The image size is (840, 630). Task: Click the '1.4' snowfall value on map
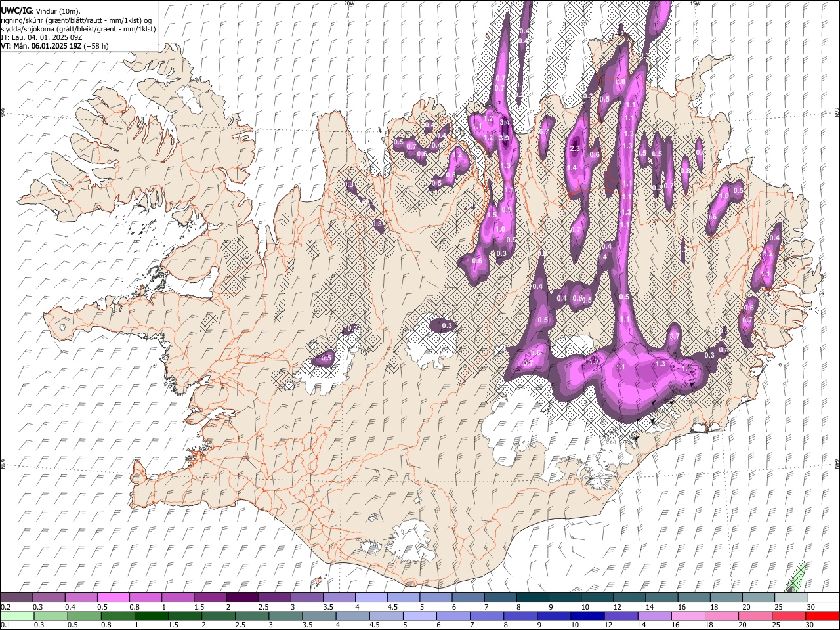coord(572,168)
